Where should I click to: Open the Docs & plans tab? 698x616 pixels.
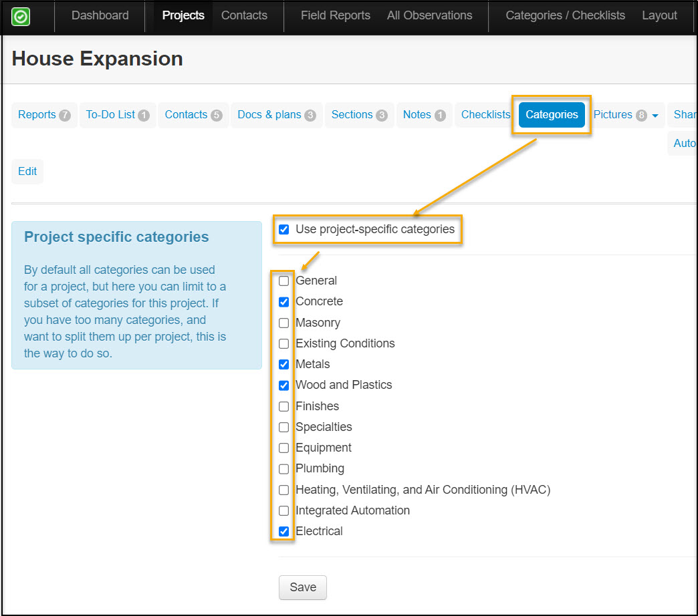pyautogui.click(x=276, y=115)
